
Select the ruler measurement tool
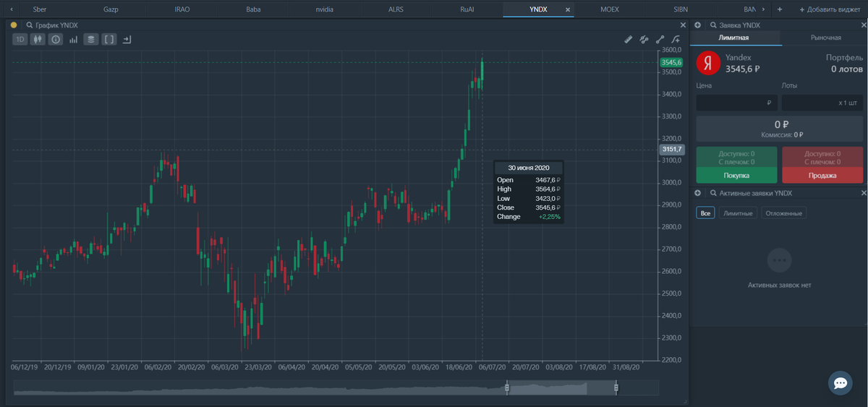pos(628,39)
